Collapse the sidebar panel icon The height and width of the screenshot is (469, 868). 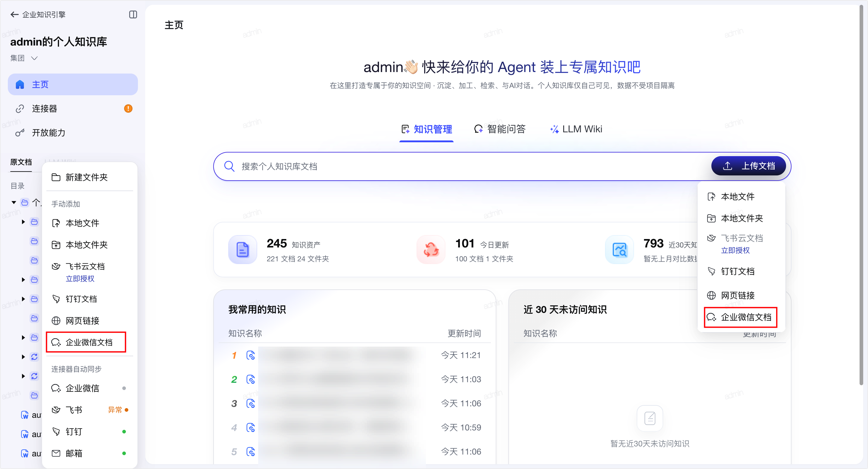coord(133,14)
